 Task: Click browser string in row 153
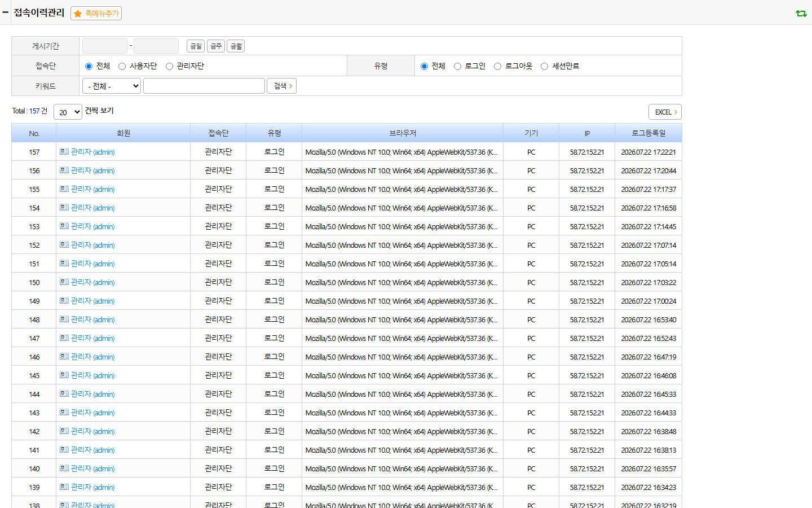(x=401, y=226)
